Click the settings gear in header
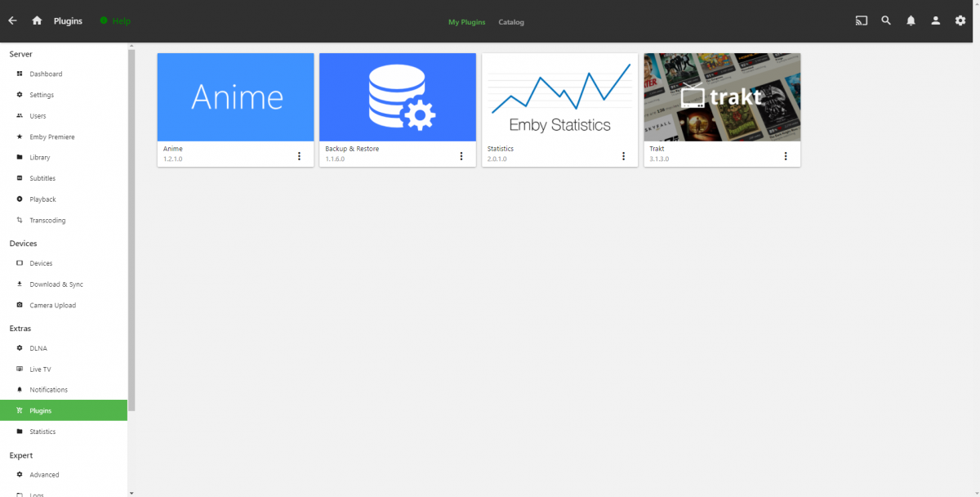The height and width of the screenshot is (497, 980). click(x=960, y=21)
